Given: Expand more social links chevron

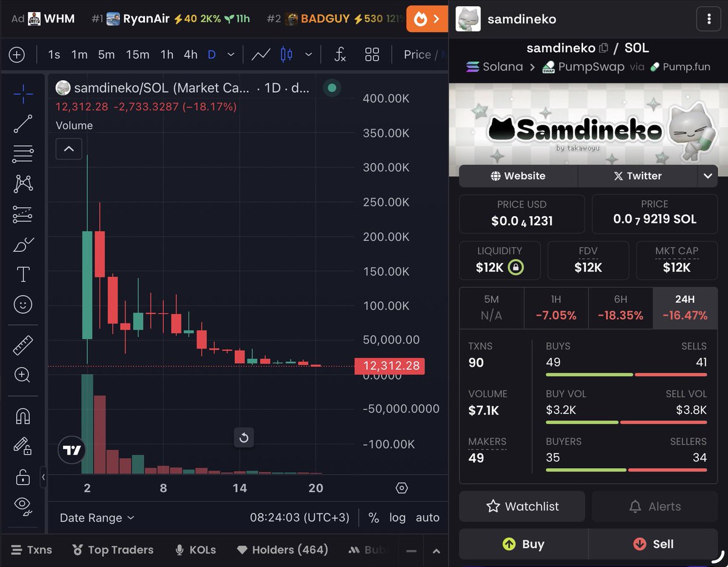Looking at the screenshot, I should (x=707, y=176).
